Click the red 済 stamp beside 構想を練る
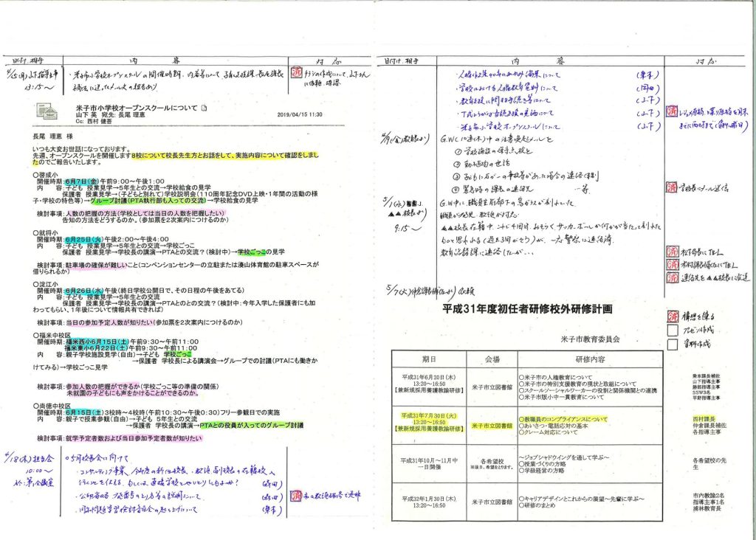 [673, 316]
